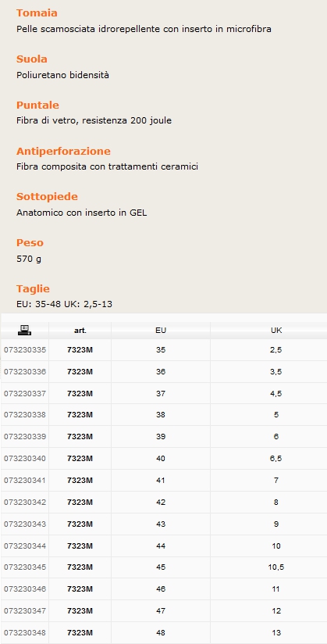Select the art. column header
Screen dimensions: 327x644
(80, 331)
